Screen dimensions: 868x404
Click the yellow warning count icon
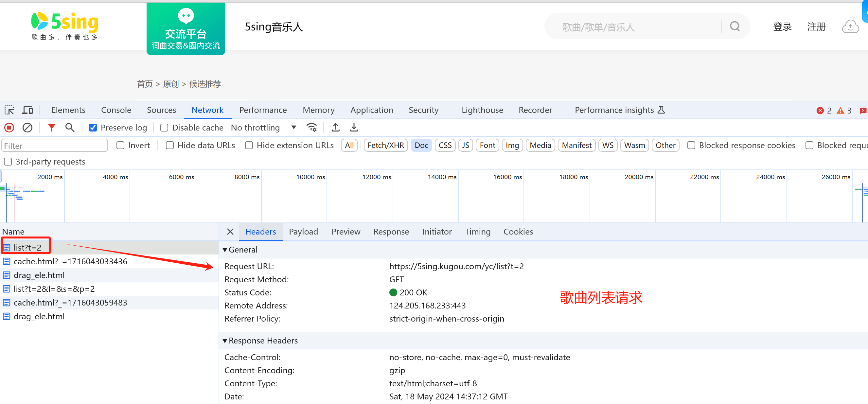pyautogui.click(x=841, y=111)
